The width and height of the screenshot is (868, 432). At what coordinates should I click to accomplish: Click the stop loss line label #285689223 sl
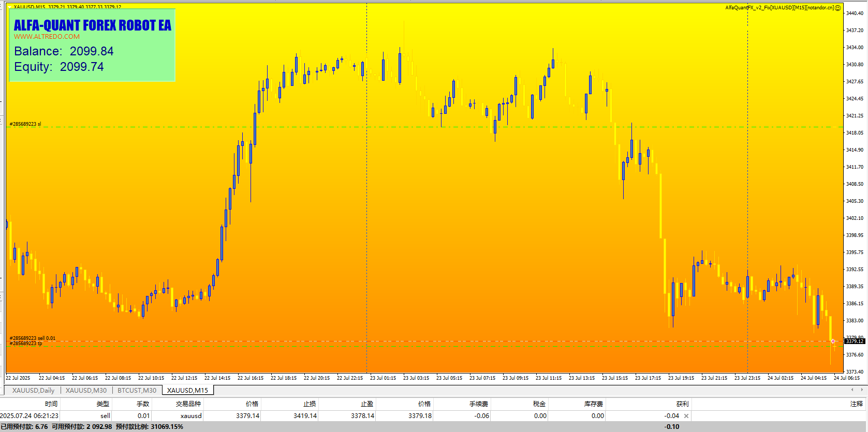coord(25,124)
